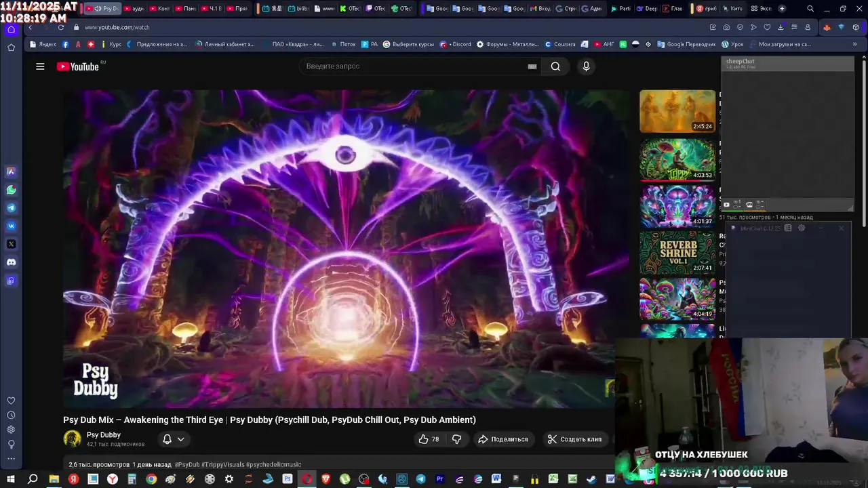The image size is (868, 488).
Task: Click the video player to pause playback
Action: (x=346, y=248)
